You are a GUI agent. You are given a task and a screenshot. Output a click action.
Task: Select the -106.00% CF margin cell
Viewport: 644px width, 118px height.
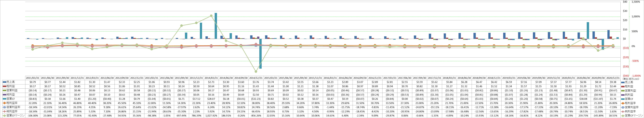pyautogui.click(x=33, y=116)
